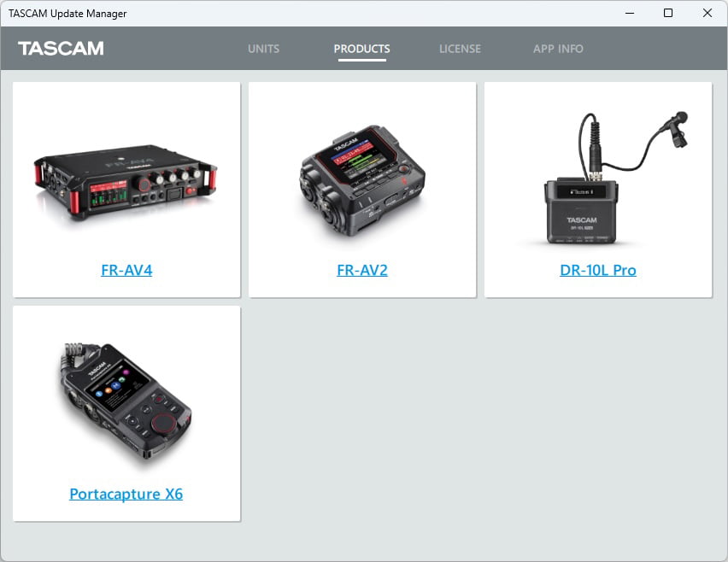Click the TASCAM logo in header
728x562 pixels.
point(61,49)
